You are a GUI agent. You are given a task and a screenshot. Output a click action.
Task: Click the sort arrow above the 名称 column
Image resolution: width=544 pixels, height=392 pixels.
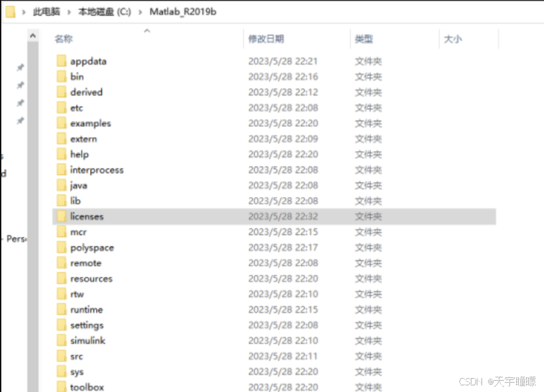click(147, 31)
